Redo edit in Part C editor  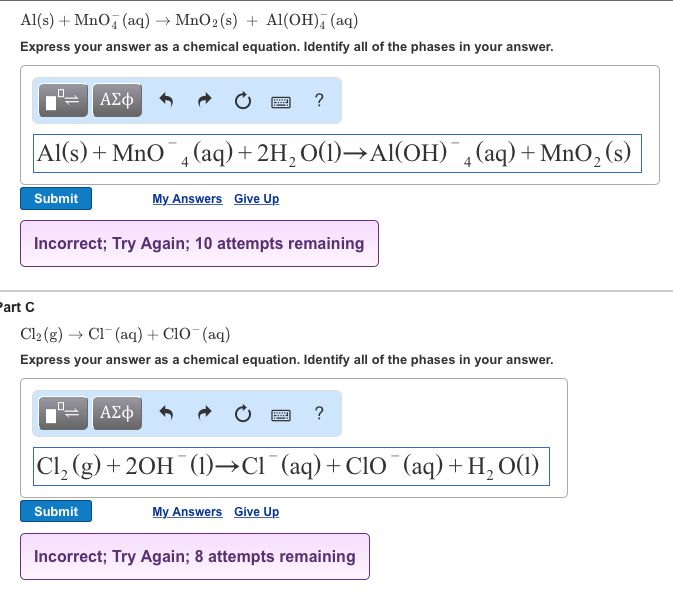(205, 413)
